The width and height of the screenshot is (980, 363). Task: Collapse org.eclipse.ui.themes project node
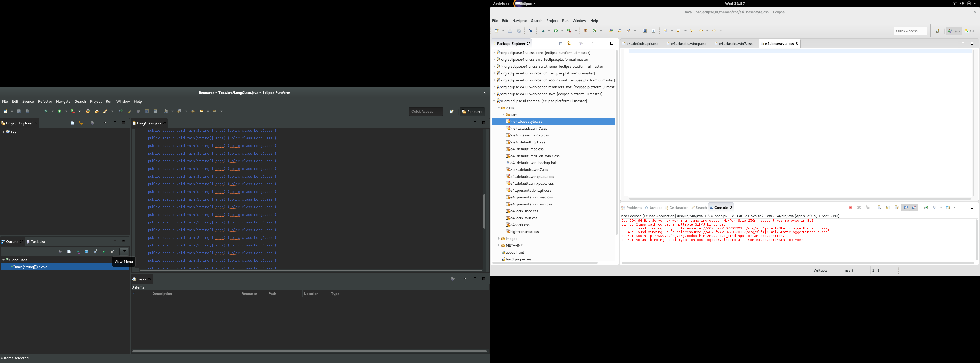click(494, 101)
